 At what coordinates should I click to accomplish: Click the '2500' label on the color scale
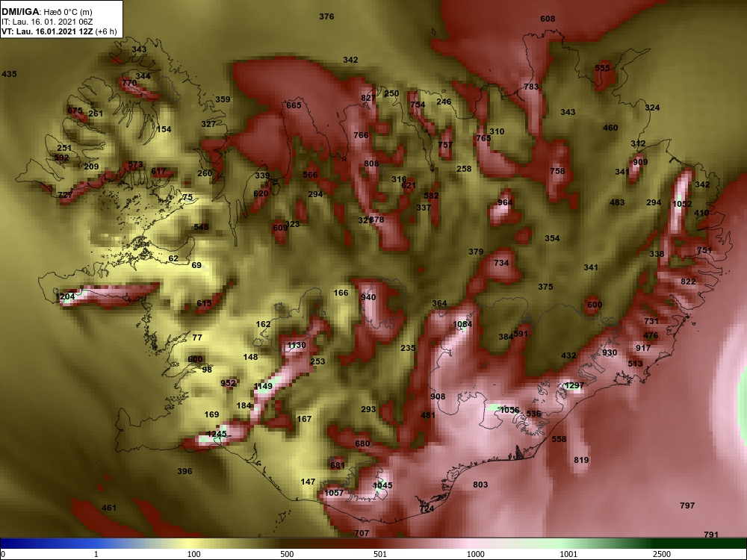point(662,554)
